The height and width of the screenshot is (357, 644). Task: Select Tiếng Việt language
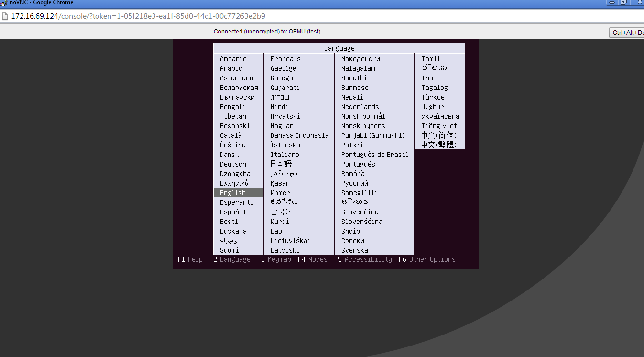pos(439,126)
